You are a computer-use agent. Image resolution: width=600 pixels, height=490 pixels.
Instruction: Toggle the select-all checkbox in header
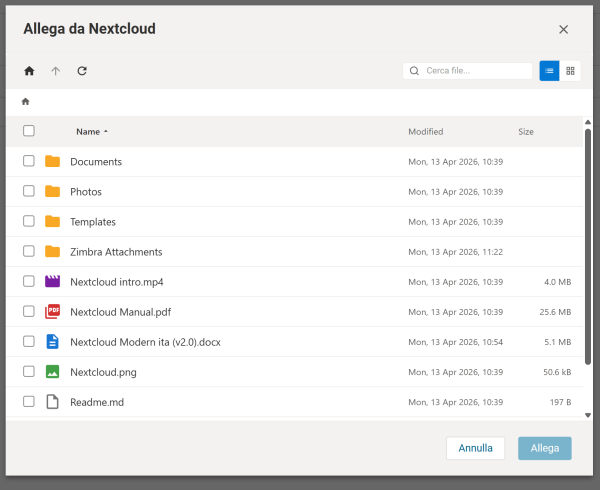[x=29, y=131]
